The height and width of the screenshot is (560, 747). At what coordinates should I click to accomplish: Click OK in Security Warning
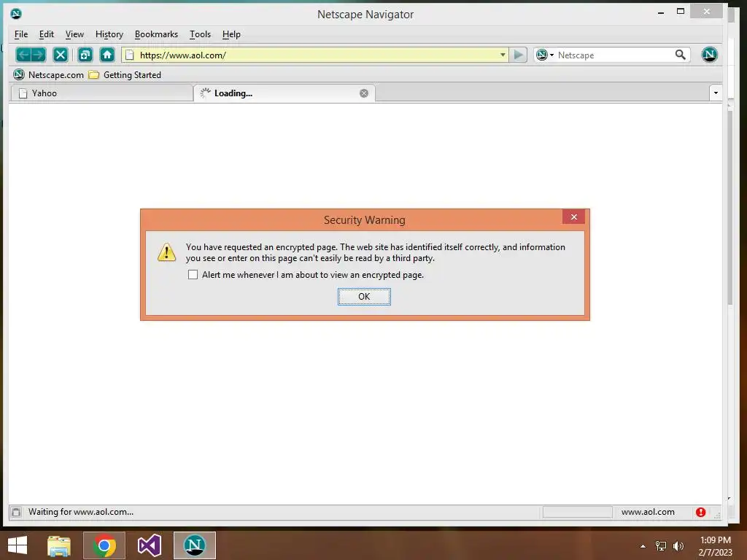[x=364, y=297]
